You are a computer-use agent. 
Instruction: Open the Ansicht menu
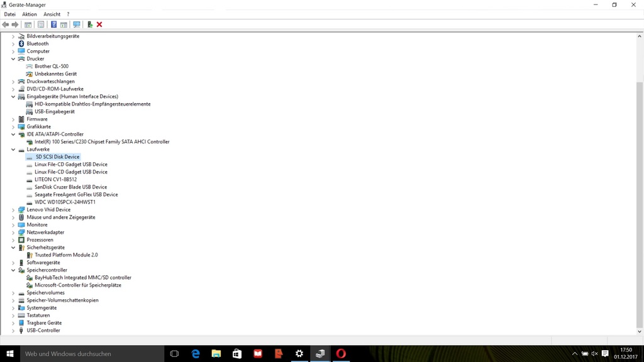52,14
